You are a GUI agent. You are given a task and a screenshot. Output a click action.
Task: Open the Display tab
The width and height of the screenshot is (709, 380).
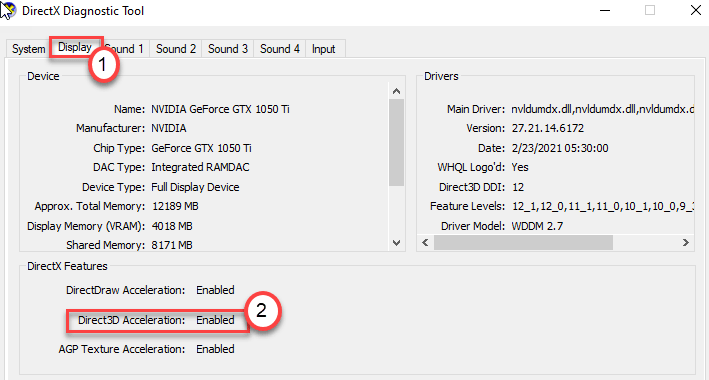coord(75,47)
